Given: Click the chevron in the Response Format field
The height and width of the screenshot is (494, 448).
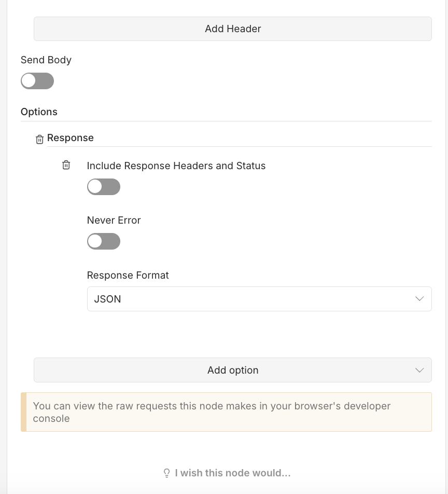Looking at the screenshot, I should [419, 299].
